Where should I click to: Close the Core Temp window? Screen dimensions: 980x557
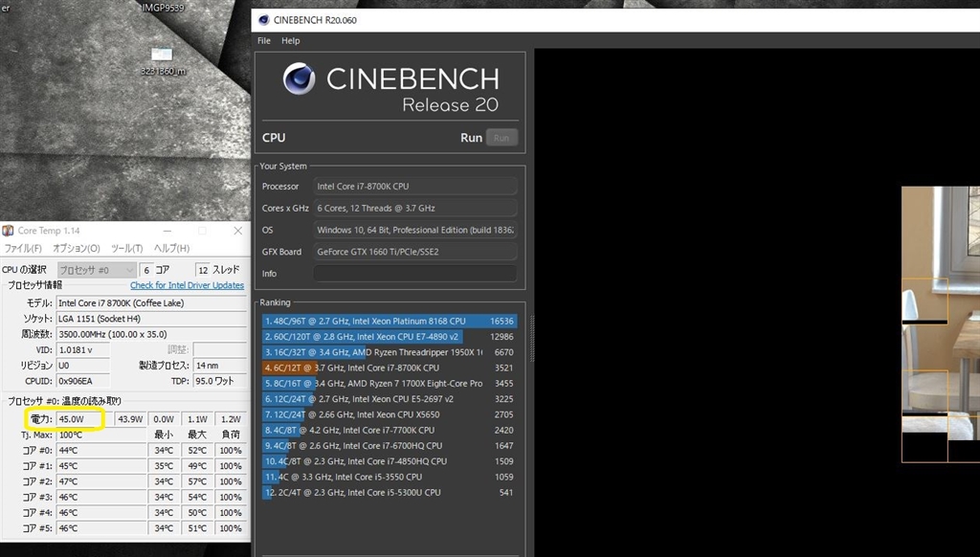[237, 231]
